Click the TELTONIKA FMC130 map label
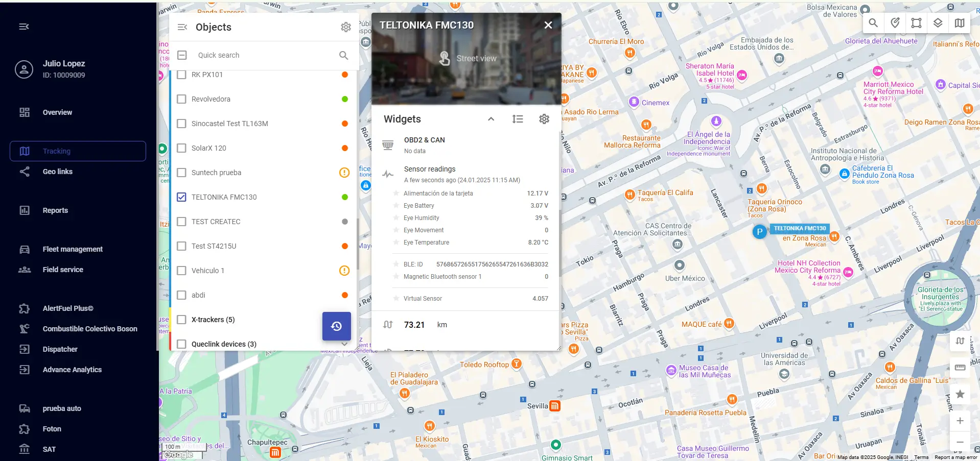 point(800,228)
